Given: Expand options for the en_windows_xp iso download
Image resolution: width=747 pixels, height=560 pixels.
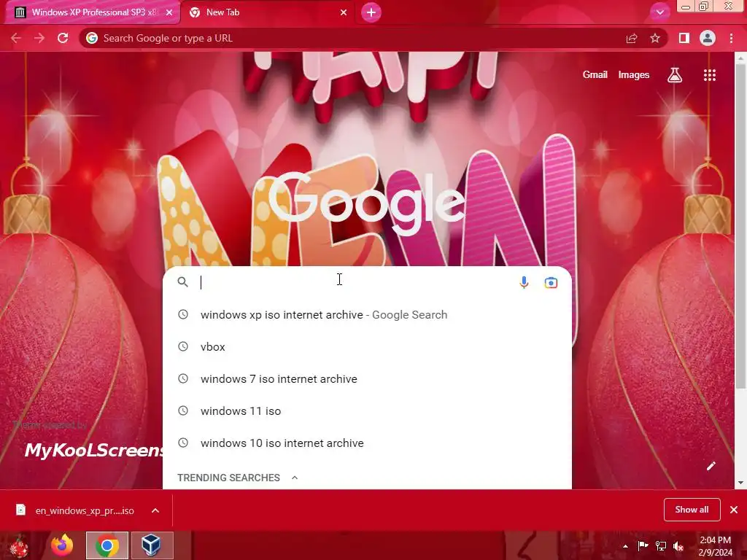Looking at the screenshot, I should [x=155, y=510].
